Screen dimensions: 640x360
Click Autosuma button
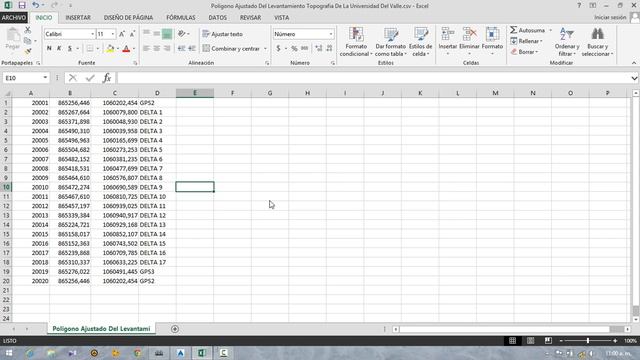(527, 30)
